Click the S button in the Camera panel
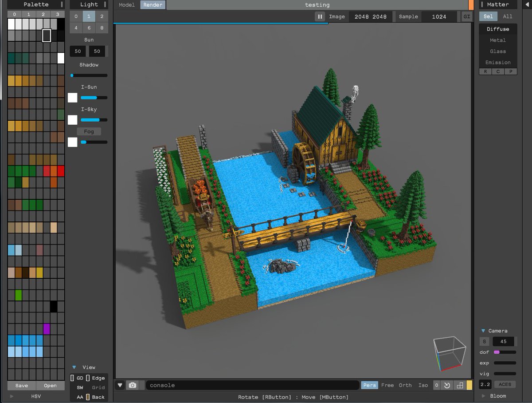 (484, 341)
